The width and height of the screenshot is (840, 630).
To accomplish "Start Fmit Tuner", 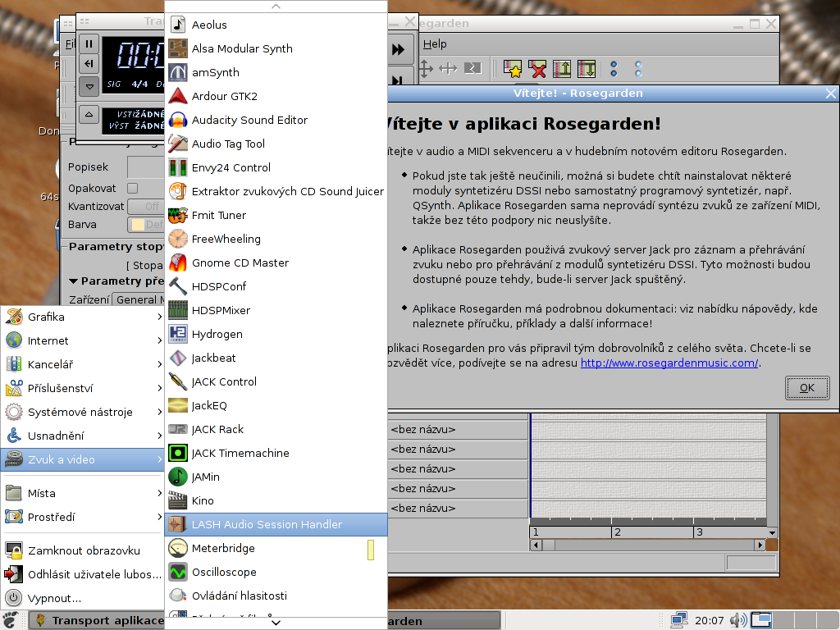I will (276, 216).
